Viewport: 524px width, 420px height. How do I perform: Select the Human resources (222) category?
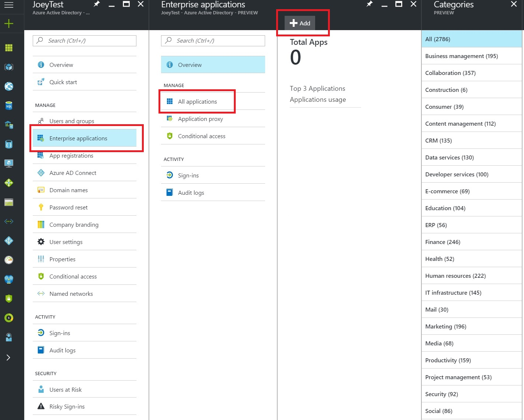tap(471, 276)
